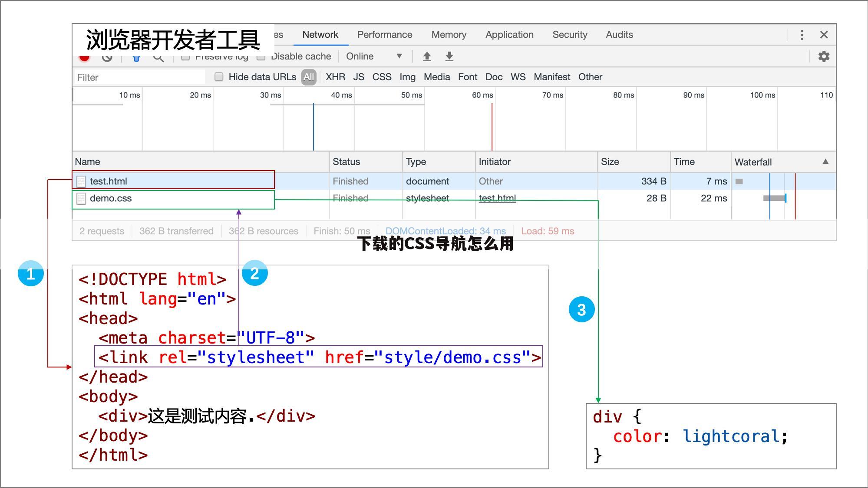Select the All request type filter
868x488 pixels.
309,77
